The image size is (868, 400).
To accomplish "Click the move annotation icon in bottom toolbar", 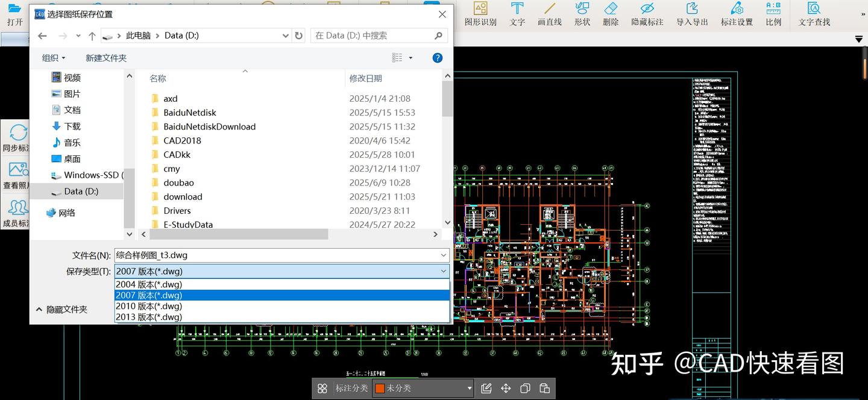I will point(506,389).
